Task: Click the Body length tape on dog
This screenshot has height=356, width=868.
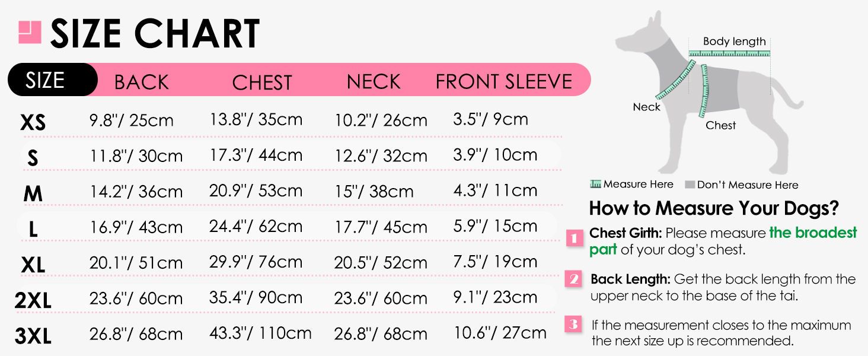Action: pos(729,53)
